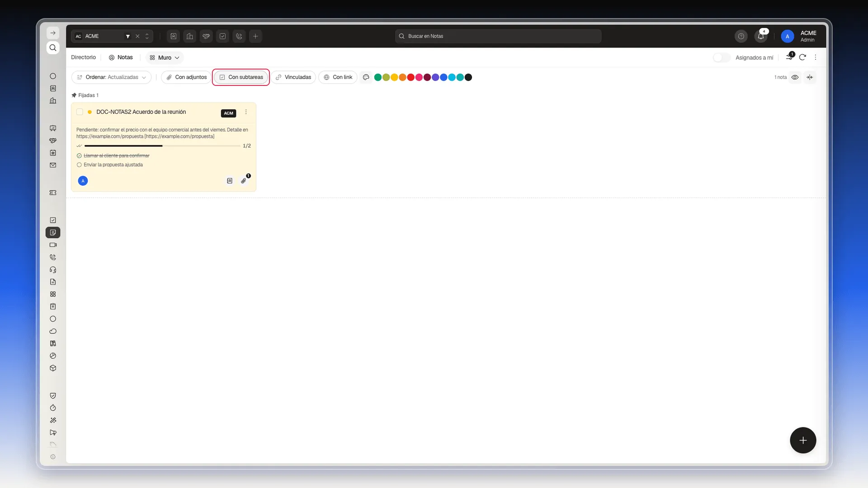Open the help question mark icon

741,36
